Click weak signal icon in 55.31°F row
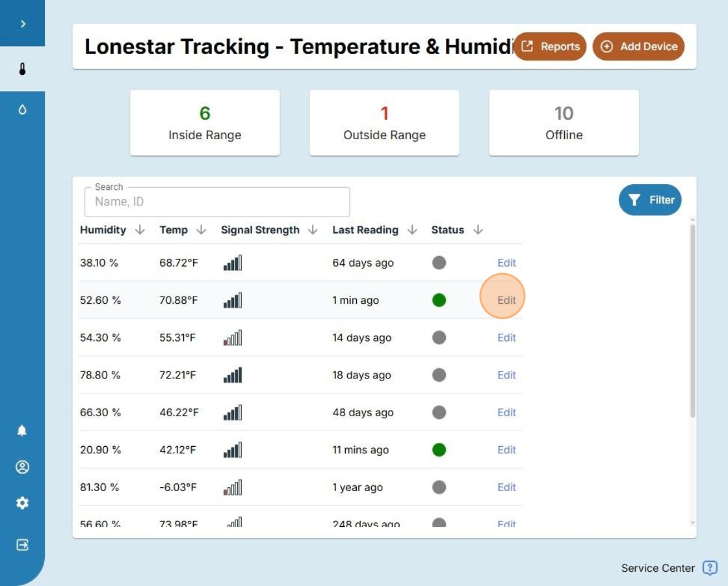Image resolution: width=728 pixels, height=586 pixels. point(233,338)
